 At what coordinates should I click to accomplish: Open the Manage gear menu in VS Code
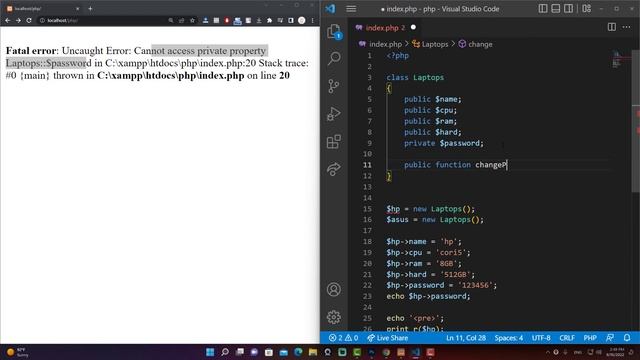click(x=333, y=317)
